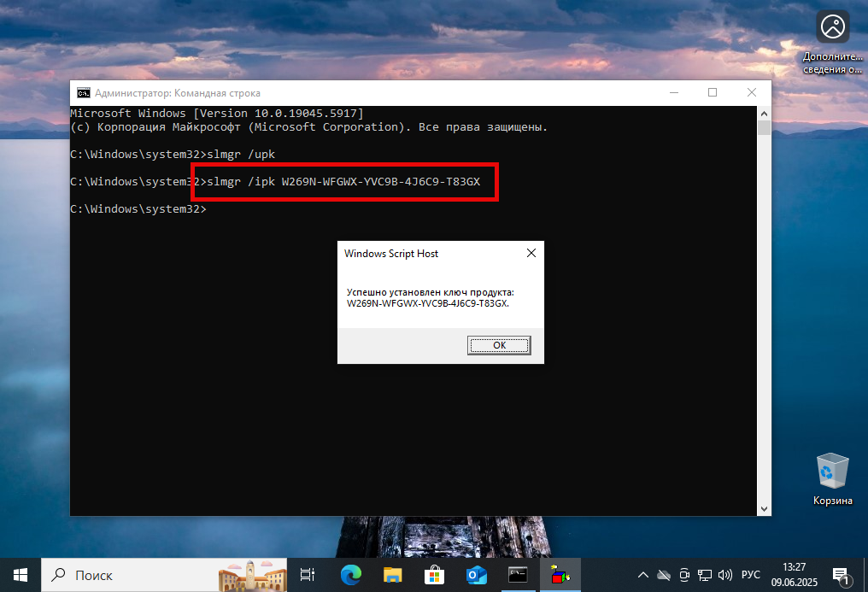Select the active Command Prompt taskbar icon
Image resolution: width=868 pixels, height=592 pixels.
click(516, 575)
